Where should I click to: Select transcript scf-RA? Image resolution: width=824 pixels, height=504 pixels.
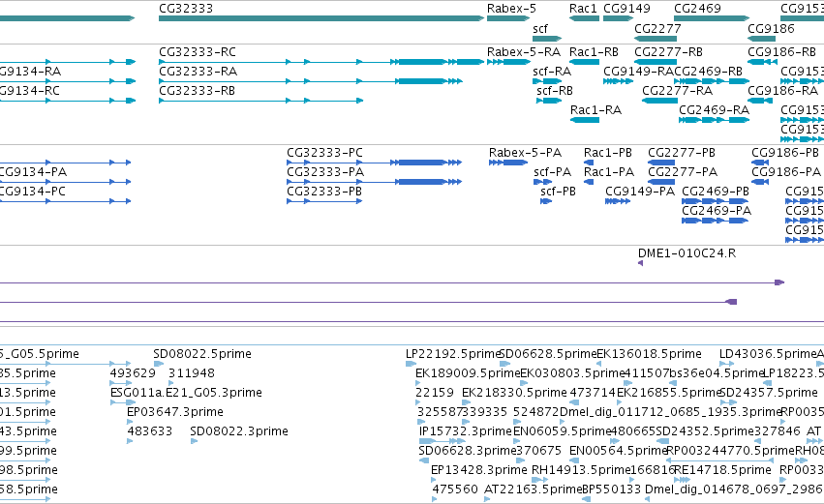(552, 71)
